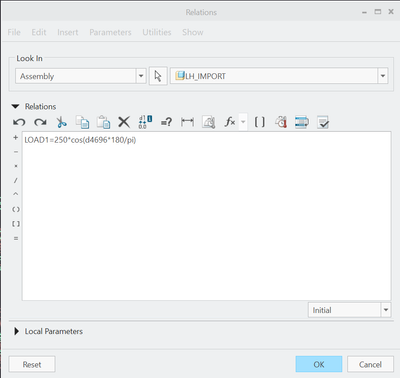Insert function using the fx icon
This screenshot has width=400, height=378.
click(230, 122)
